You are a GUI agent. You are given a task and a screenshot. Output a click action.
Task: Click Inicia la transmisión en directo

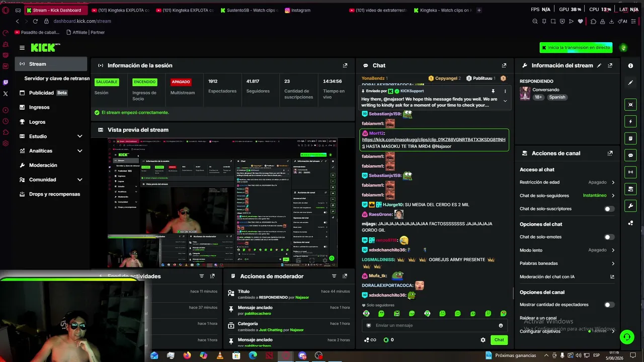tap(576, 48)
